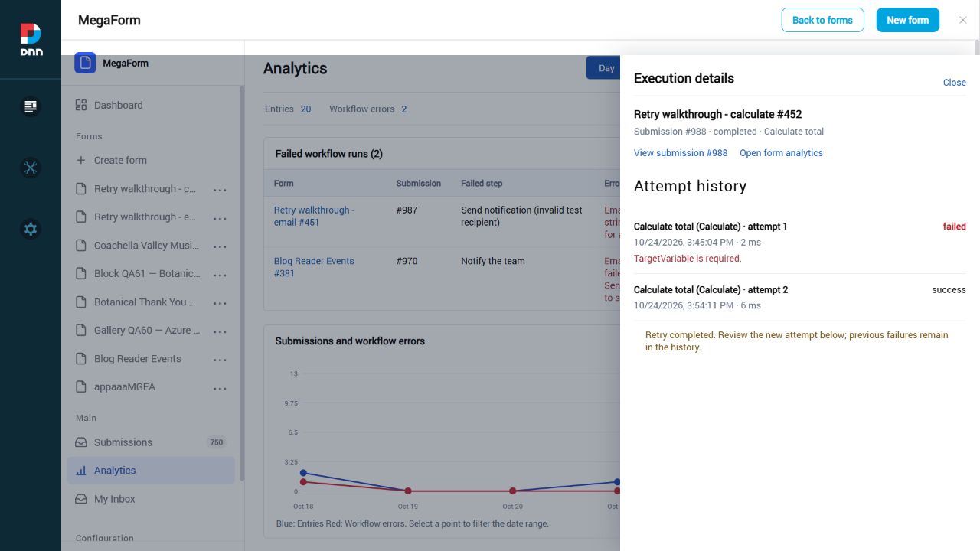
Task: Click the Dashboard grid icon
Action: point(81,105)
